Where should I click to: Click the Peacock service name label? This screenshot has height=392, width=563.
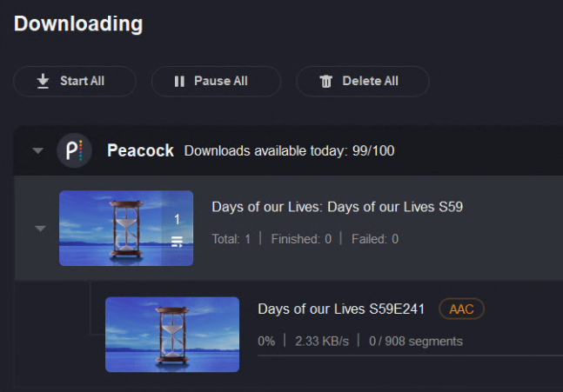coord(140,150)
